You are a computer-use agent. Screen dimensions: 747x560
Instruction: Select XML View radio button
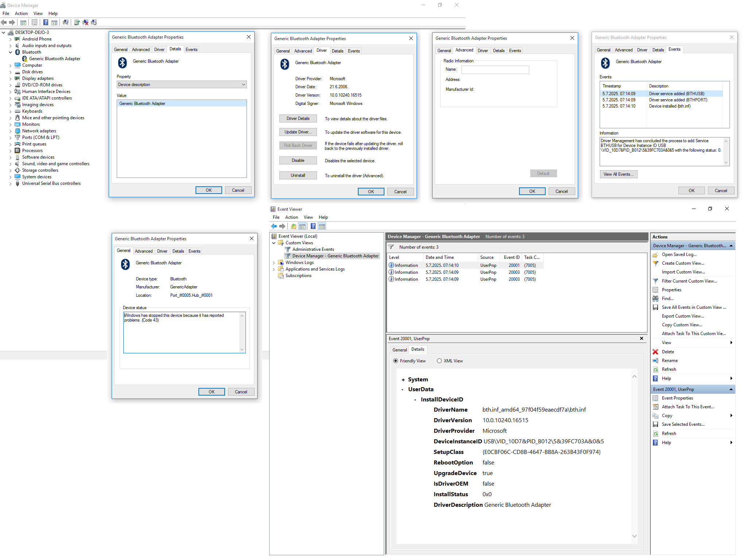pyautogui.click(x=439, y=361)
